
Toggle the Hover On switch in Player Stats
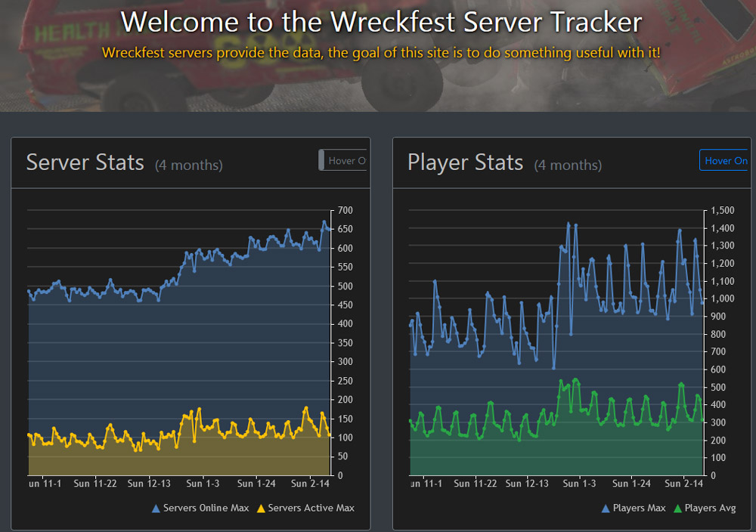coord(725,160)
